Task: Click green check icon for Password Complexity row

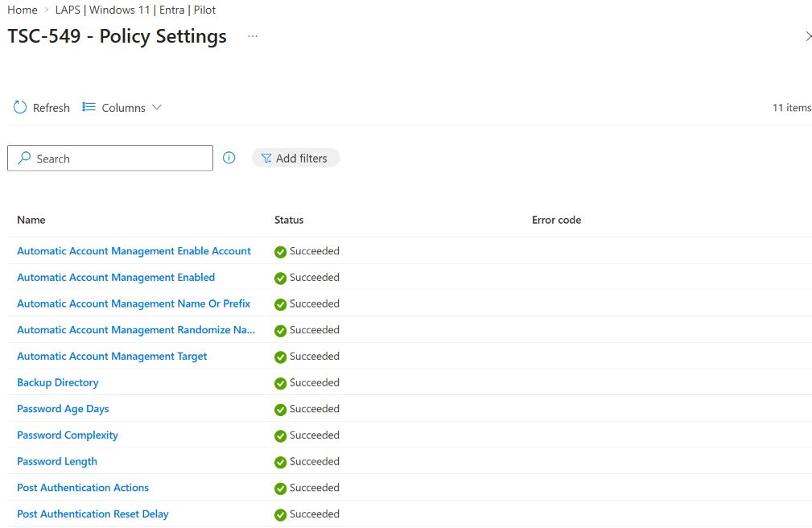Action: point(280,436)
